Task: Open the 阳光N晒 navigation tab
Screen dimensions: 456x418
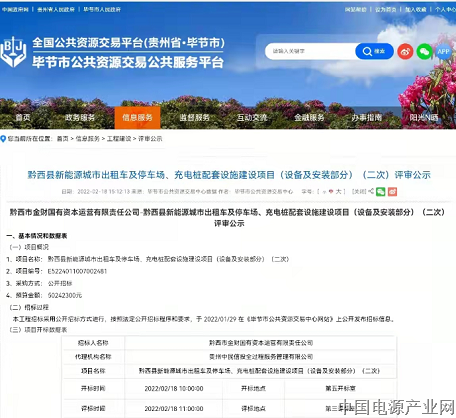Action: (424, 117)
